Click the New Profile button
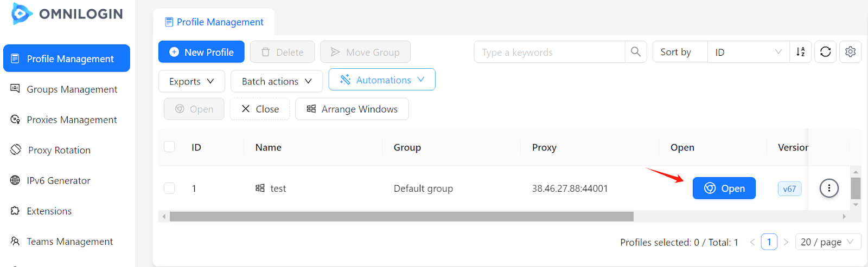 pyautogui.click(x=201, y=52)
